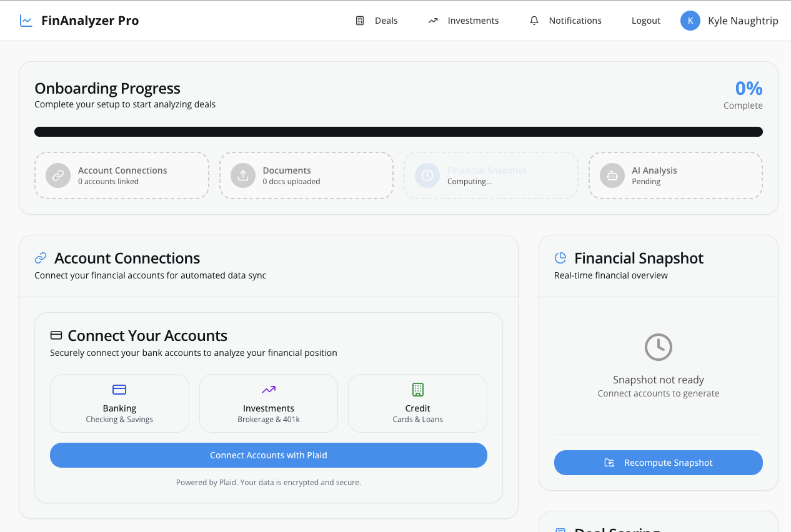Click the Account Connections link icon
Image resolution: width=791 pixels, height=532 pixels.
[x=40, y=257]
